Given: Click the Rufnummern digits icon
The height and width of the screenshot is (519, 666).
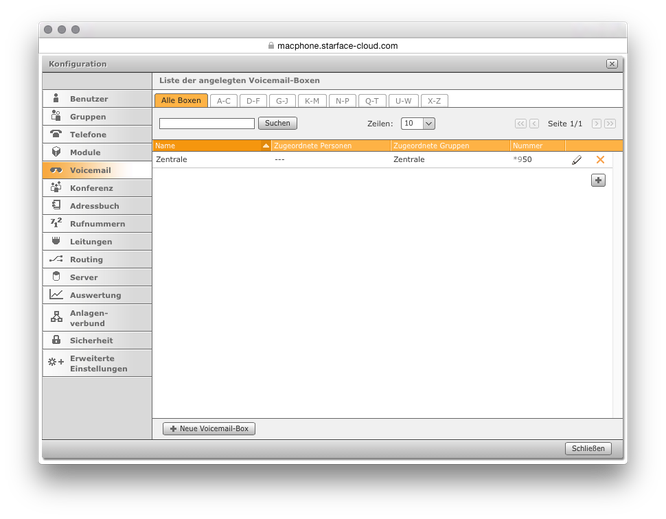Looking at the screenshot, I should 56,223.
